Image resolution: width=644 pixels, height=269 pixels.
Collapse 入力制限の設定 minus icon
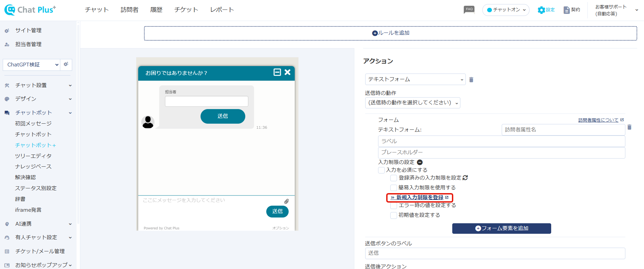420,162
